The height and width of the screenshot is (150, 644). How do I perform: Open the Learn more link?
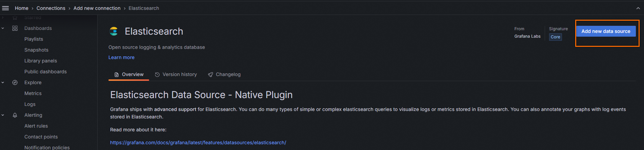[121, 57]
